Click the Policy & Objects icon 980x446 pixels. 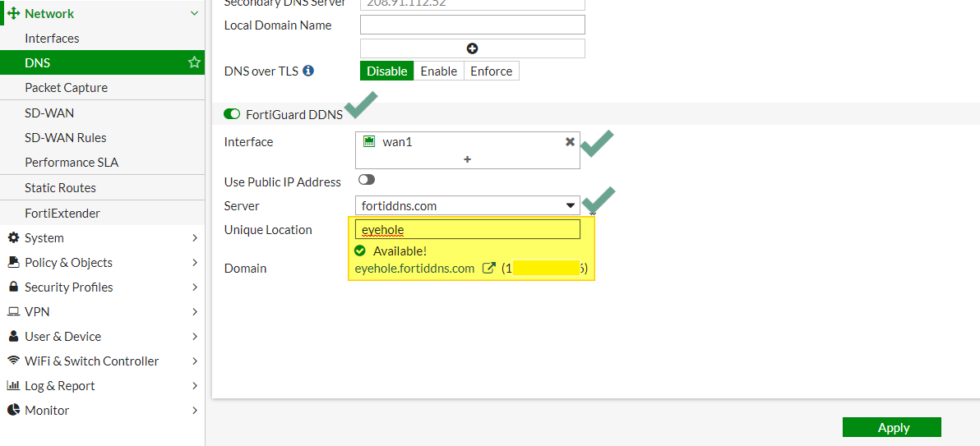[x=13, y=262]
